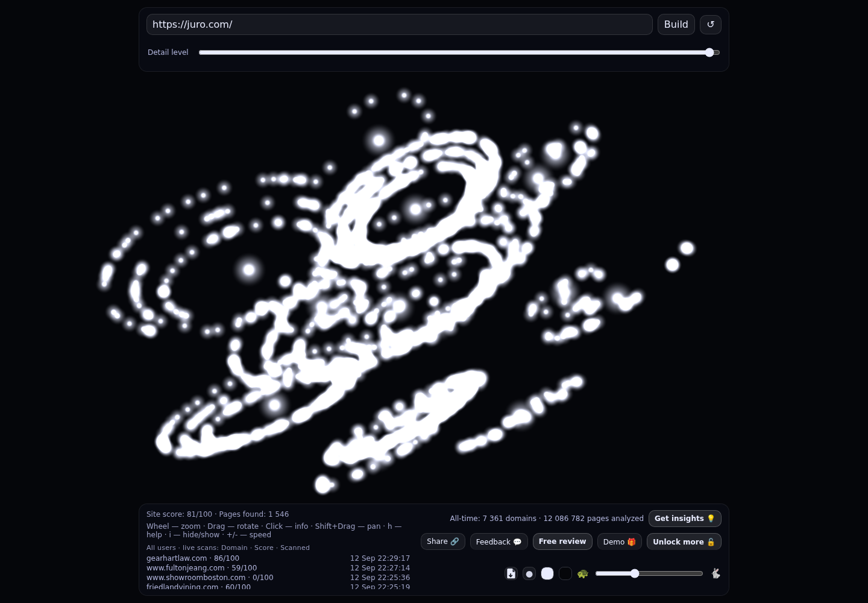Click the Get insights button
This screenshot has height=603, width=868.
tap(685, 519)
